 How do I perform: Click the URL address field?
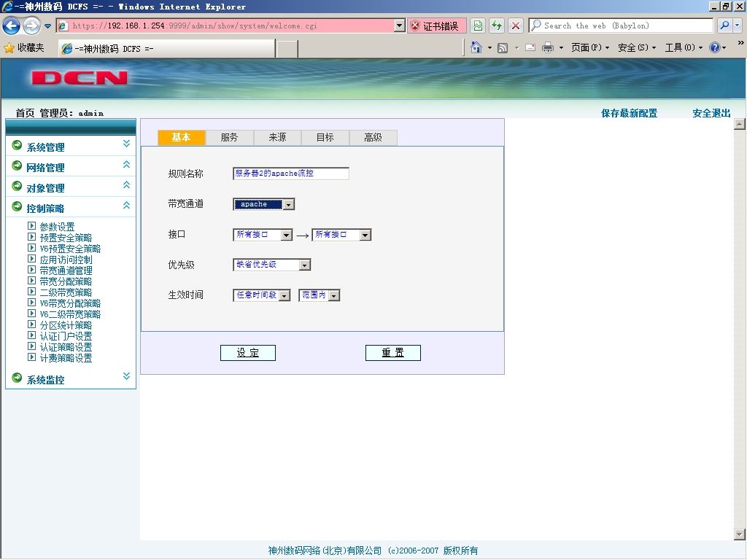(x=231, y=26)
